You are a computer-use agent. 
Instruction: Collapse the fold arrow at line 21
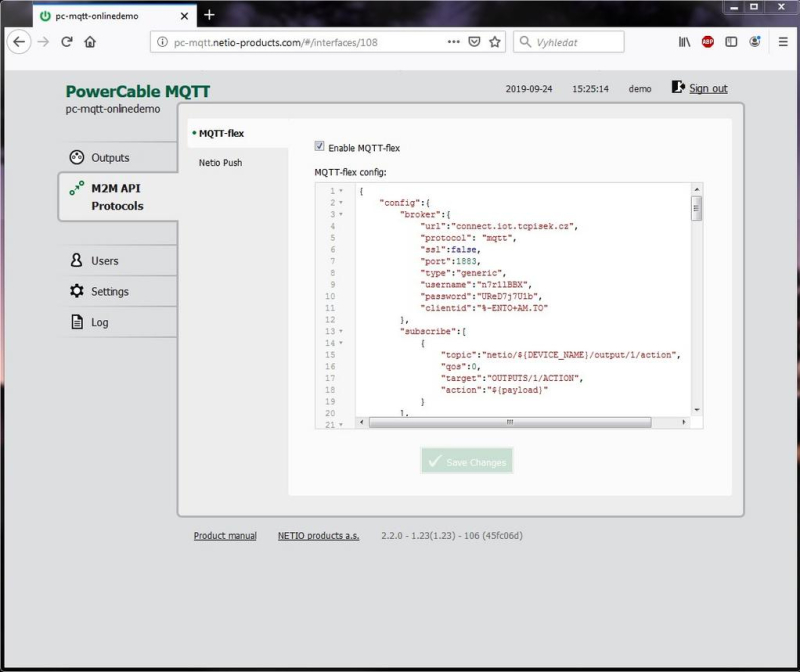click(x=341, y=425)
